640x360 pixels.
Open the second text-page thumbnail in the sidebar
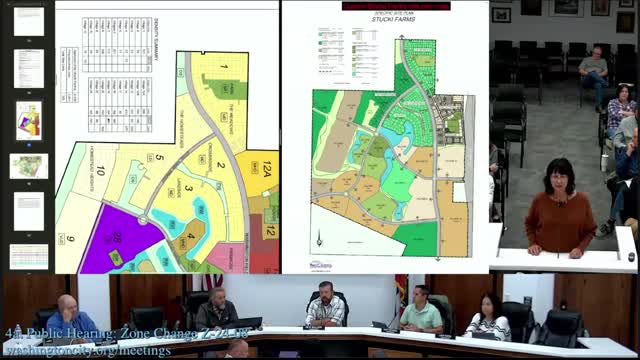pyautogui.click(x=29, y=69)
